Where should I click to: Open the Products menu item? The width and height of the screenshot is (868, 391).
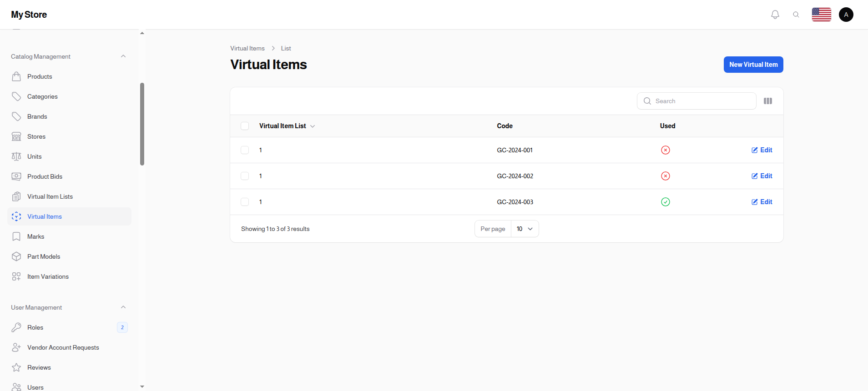[69, 76]
